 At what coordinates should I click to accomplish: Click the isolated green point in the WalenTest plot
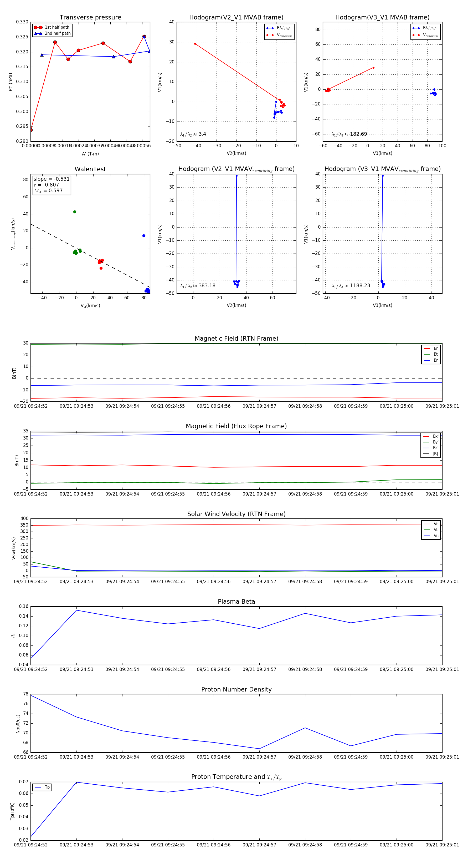(x=75, y=212)
